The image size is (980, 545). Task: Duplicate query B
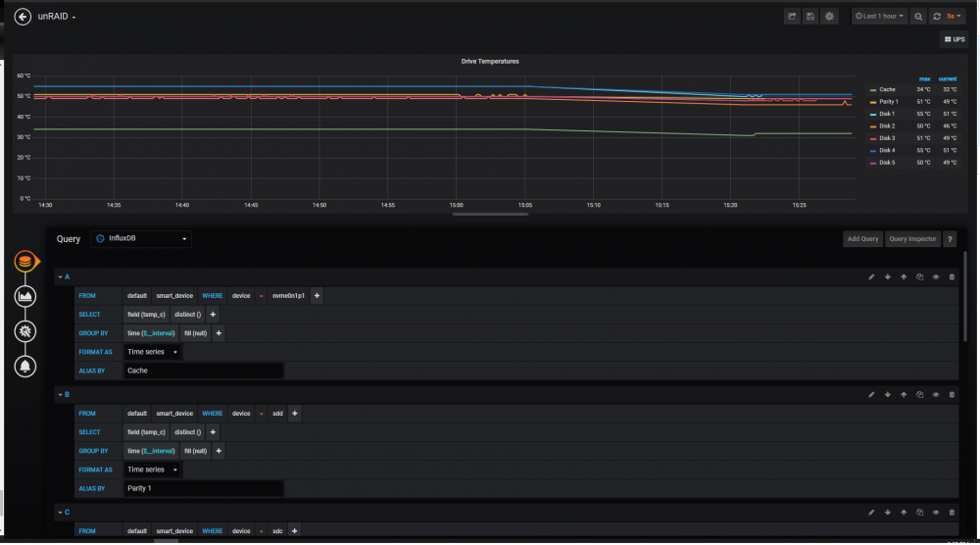coord(919,394)
